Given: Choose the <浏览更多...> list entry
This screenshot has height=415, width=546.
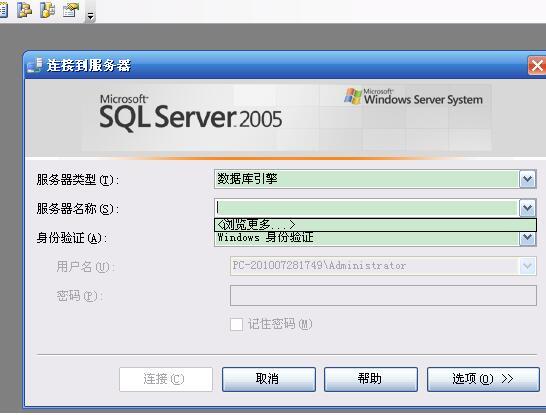Looking at the screenshot, I should point(375,225).
